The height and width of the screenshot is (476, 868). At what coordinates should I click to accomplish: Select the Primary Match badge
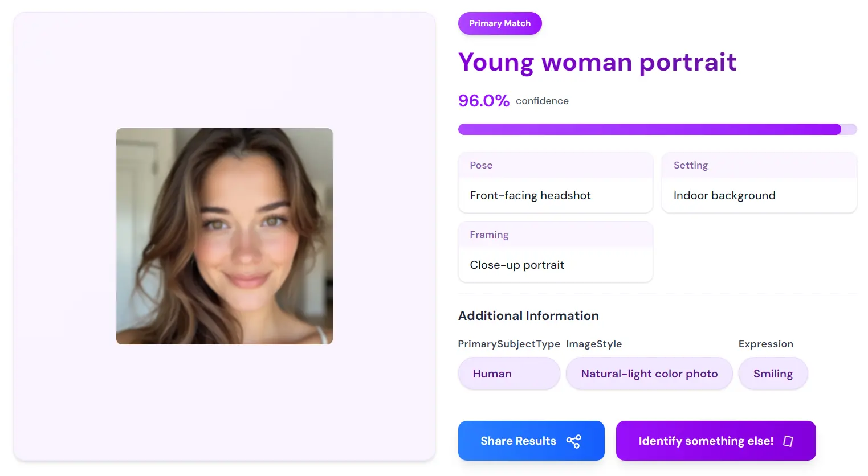click(x=500, y=23)
